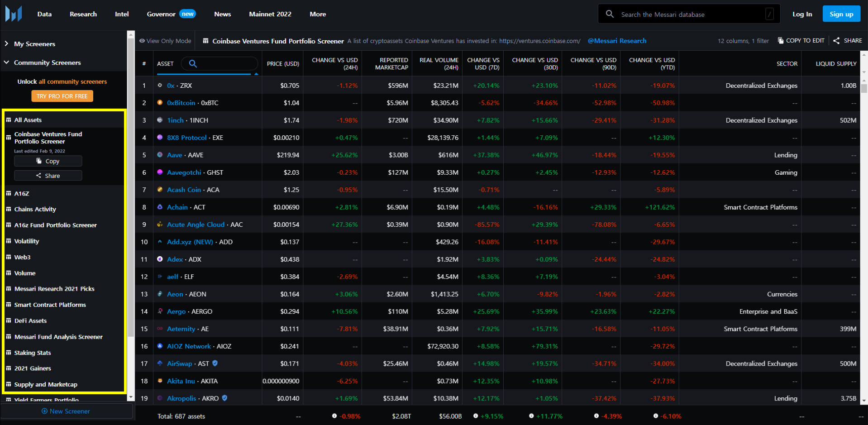The height and width of the screenshot is (425, 868).
Task: Open ventures.coinbase.com link
Action: 539,41
